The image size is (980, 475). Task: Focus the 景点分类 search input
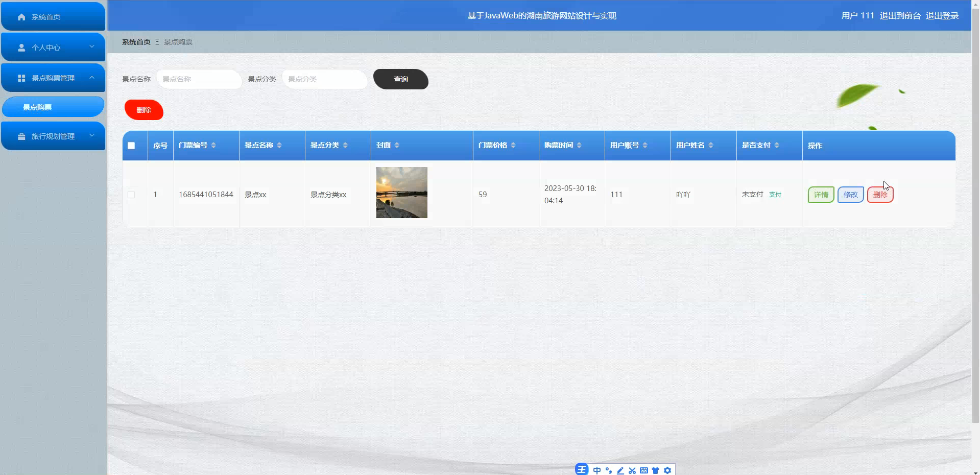click(325, 79)
